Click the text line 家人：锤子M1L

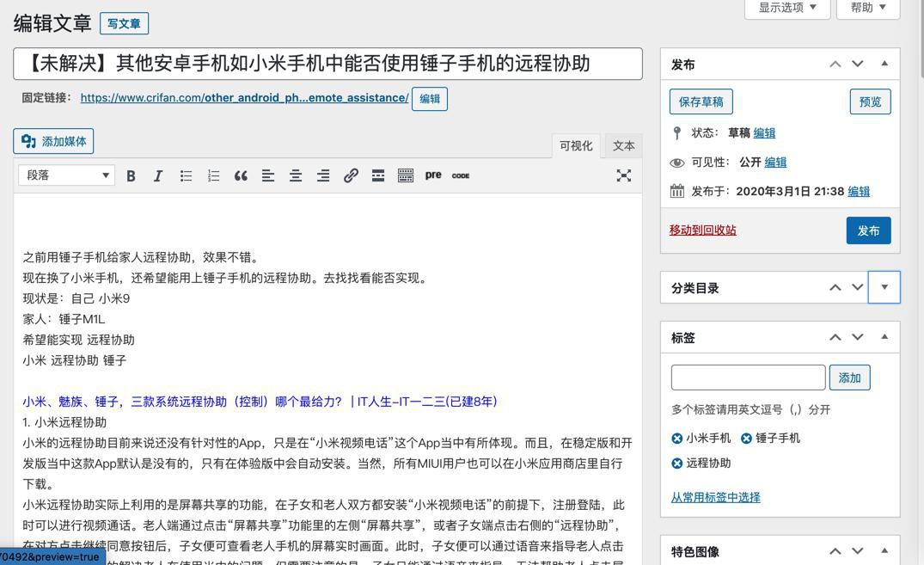[x=64, y=319]
